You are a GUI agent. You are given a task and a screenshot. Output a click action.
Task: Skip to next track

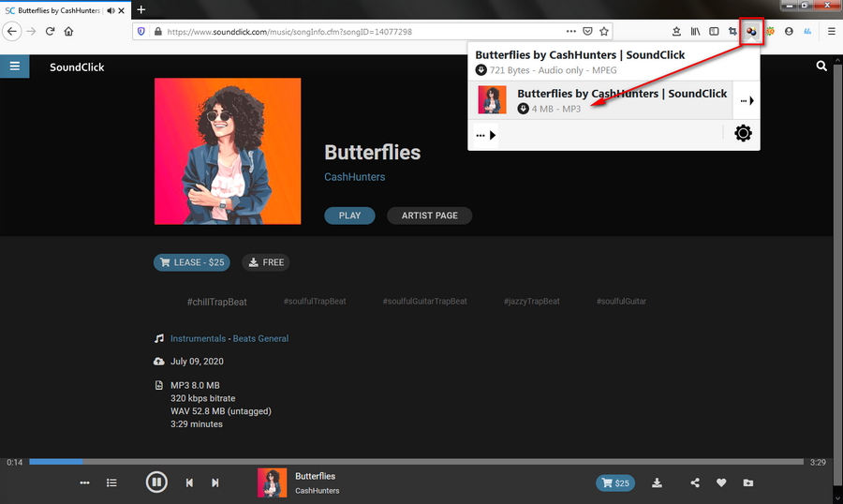point(215,483)
